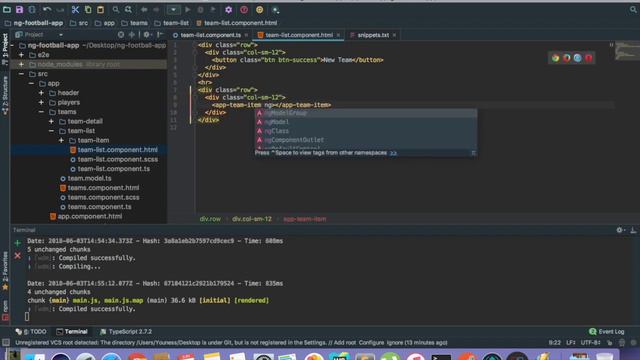Viewport: 640px width, 360px height.
Task: Undo the last edit via toolbar
Action: tap(47, 9)
